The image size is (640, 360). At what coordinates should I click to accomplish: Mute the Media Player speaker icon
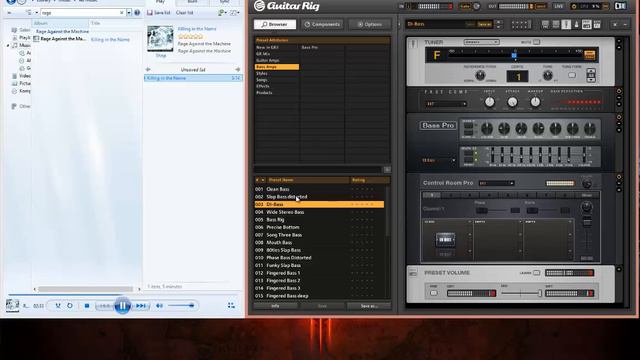160,306
